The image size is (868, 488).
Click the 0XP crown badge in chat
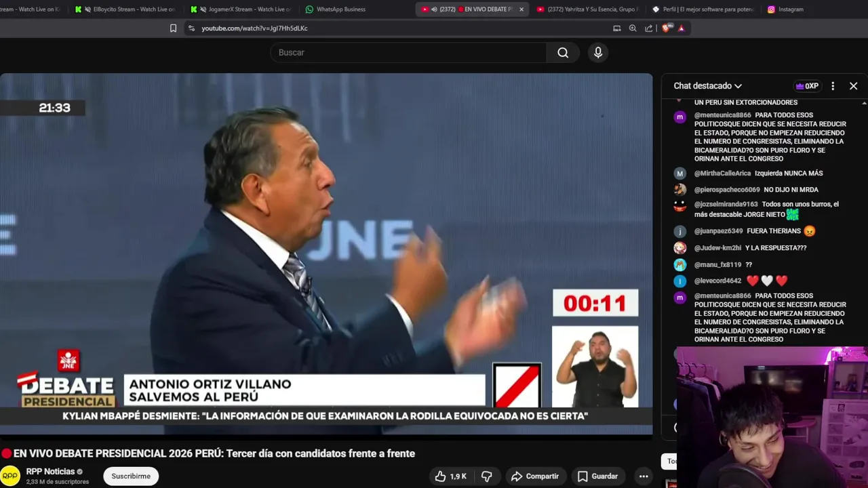coord(807,86)
